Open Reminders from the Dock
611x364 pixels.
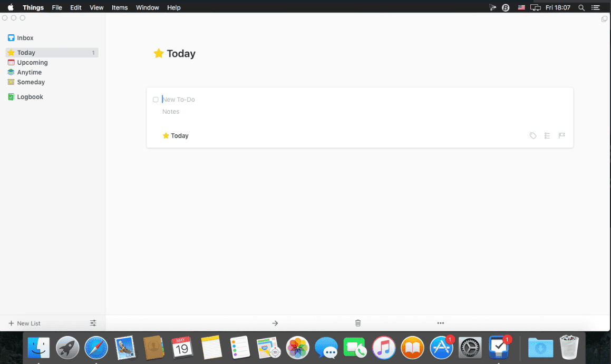tap(240, 348)
